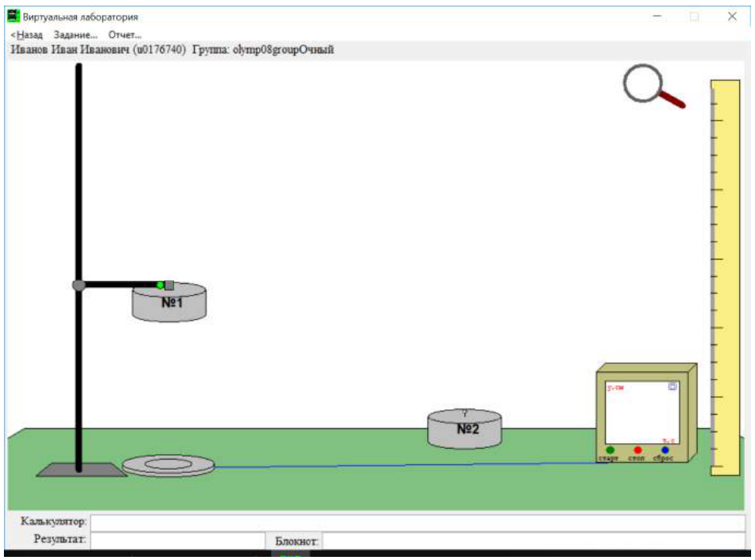755x560 pixels.
Task: Click the Виртуальная лаборатория app icon in the title bar
Action: click(x=13, y=16)
